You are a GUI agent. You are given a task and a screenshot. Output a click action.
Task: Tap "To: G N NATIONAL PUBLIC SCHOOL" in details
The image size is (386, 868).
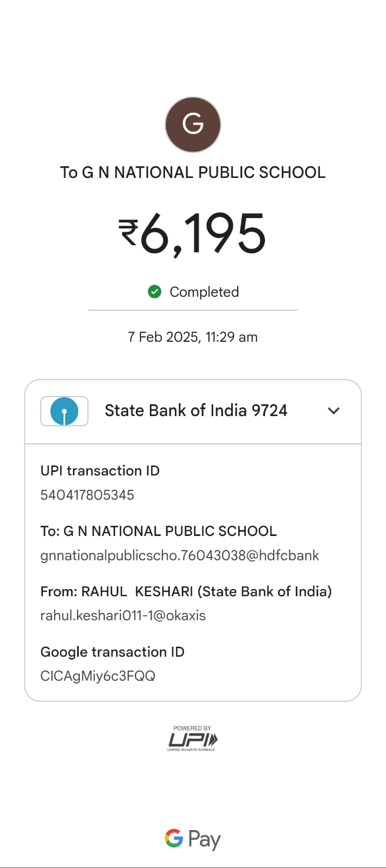pos(159,531)
